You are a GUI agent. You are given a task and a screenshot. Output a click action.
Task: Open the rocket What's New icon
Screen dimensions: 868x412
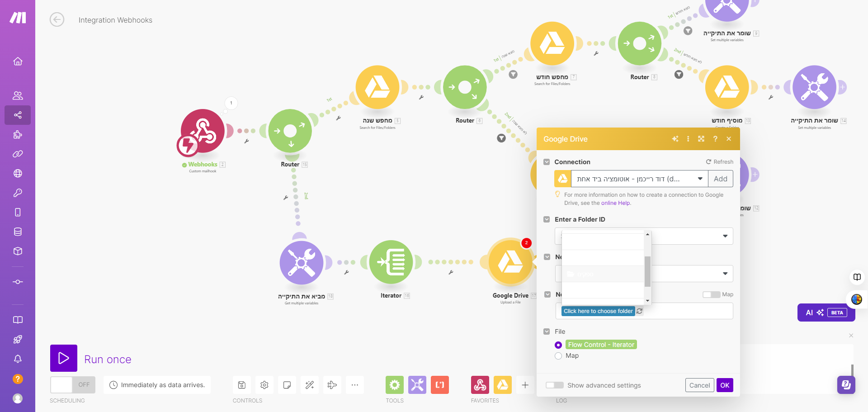(18, 339)
